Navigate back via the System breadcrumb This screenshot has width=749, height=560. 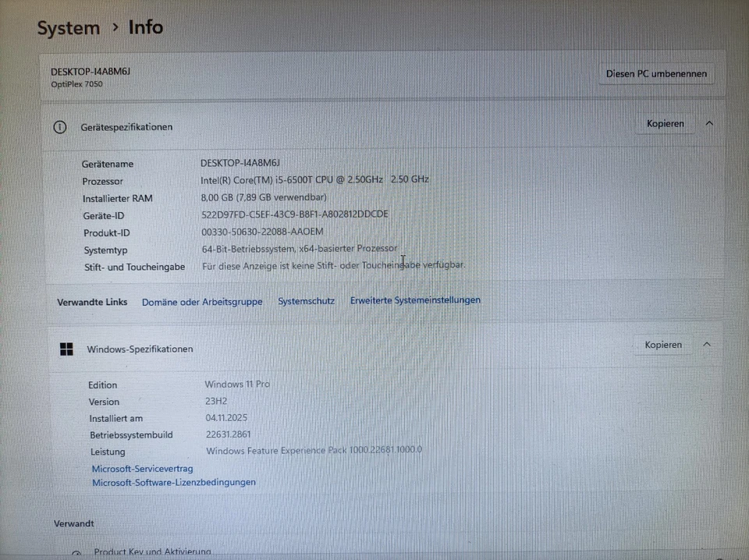[68, 27]
